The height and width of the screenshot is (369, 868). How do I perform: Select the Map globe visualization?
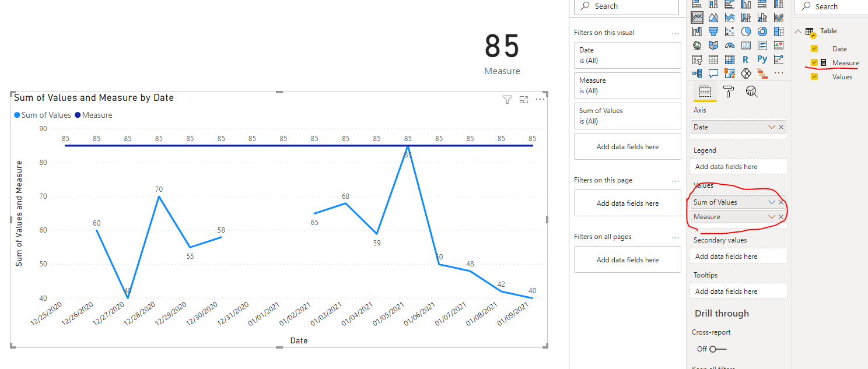click(697, 45)
